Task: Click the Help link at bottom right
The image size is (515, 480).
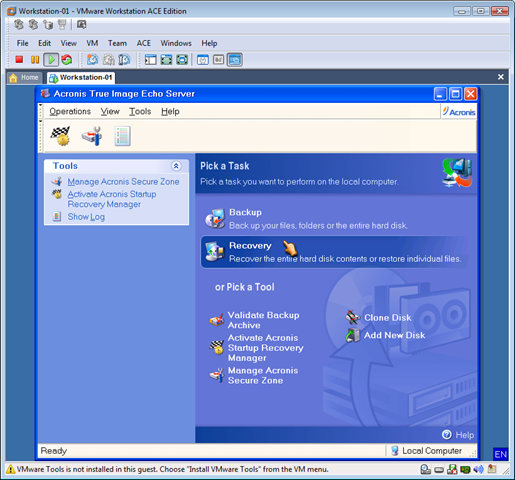Action: [x=458, y=435]
